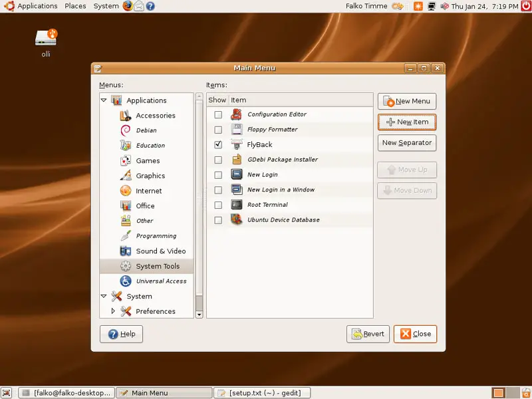Viewport: 532px width, 399px height.
Task: Expand the Preferences tree node
Action: pyautogui.click(x=113, y=311)
